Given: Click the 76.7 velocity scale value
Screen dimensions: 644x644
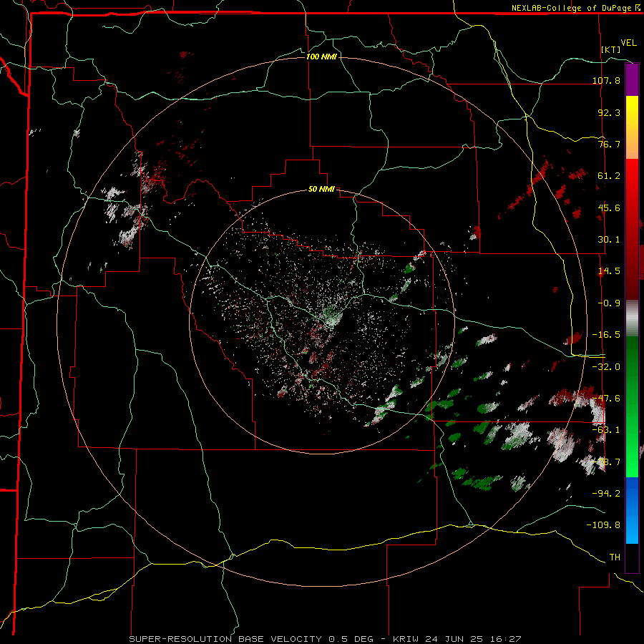Looking at the screenshot, I should [609, 144].
